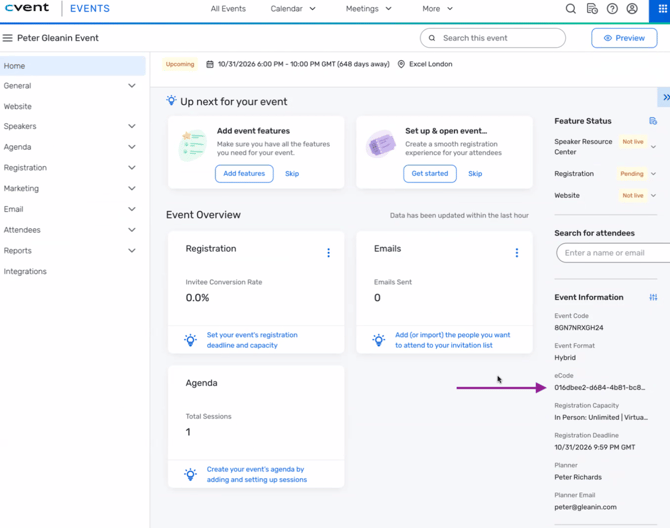The width and height of the screenshot is (670, 528).
Task: Click the Search this event field
Action: [x=493, y=38]
